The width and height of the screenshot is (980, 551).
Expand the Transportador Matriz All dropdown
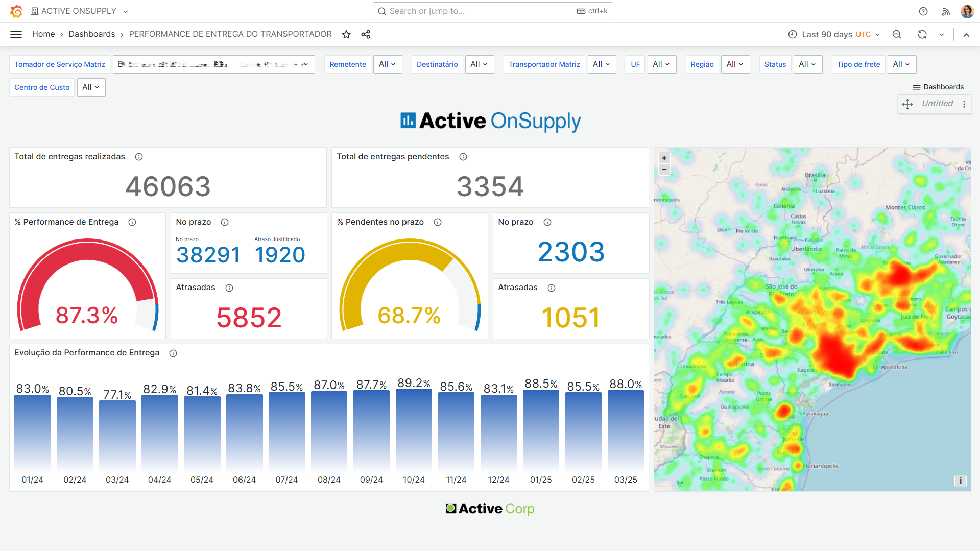coord(602,64)
